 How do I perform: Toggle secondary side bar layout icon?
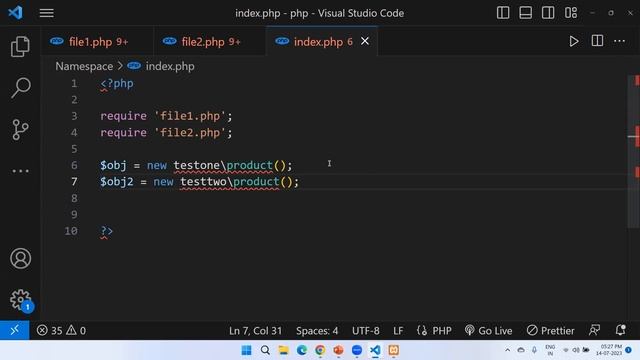[548, 13]
